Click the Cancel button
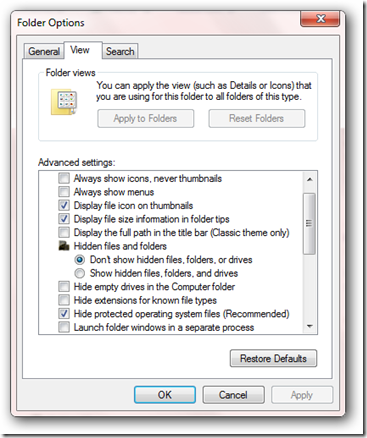This screenshot has width=367, height=438. pyautogui.click(x=233, y=395)
